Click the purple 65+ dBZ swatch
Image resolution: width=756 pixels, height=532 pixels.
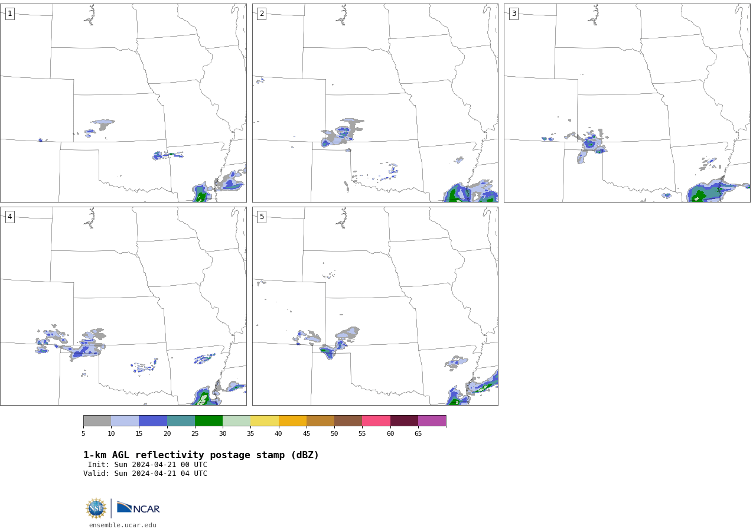pos(432,421)
